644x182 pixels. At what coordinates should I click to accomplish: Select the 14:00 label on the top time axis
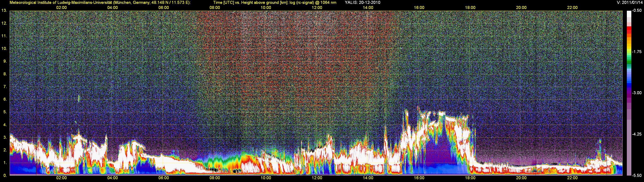368,8
